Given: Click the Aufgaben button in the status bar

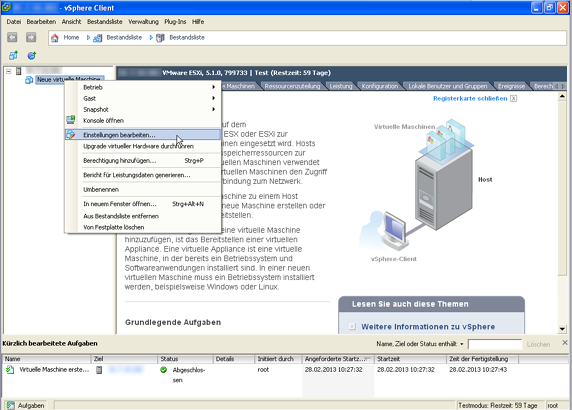Looking at the screenshot, I should pos(26,405).
